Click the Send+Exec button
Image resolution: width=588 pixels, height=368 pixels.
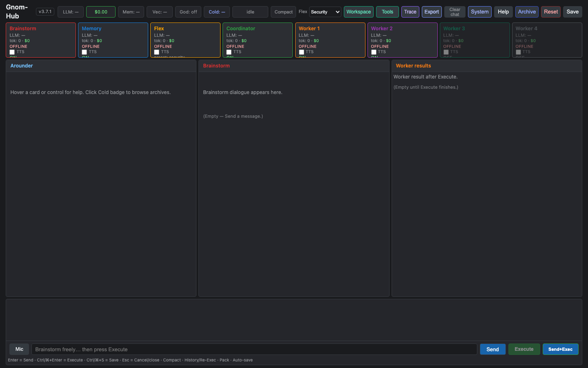tap(560, 349)
